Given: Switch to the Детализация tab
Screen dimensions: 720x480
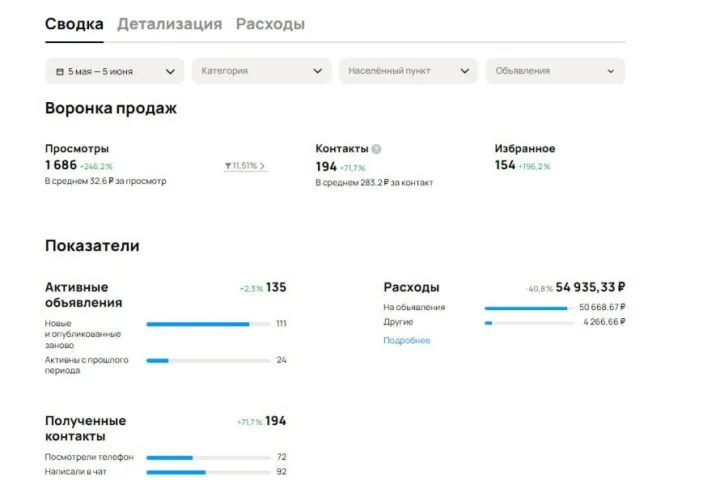Looking at the screenshot, I should coord(169,24).
